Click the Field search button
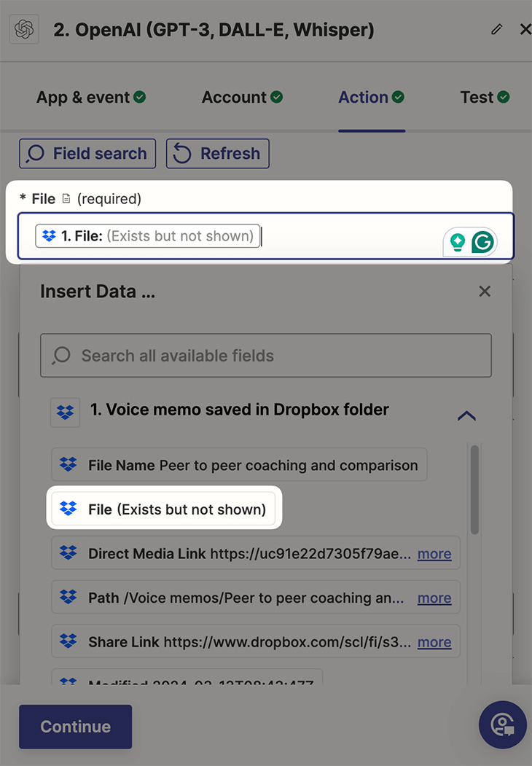Viewport: 532px width, 766px height. pos(87,153)
